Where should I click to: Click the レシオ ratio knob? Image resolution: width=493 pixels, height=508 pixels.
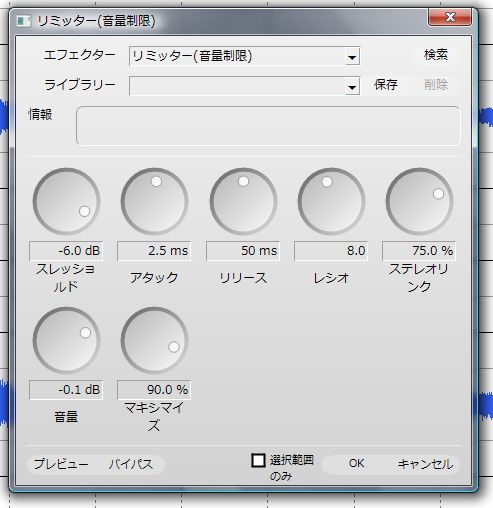pyautogui.click(x=331, y=201)
